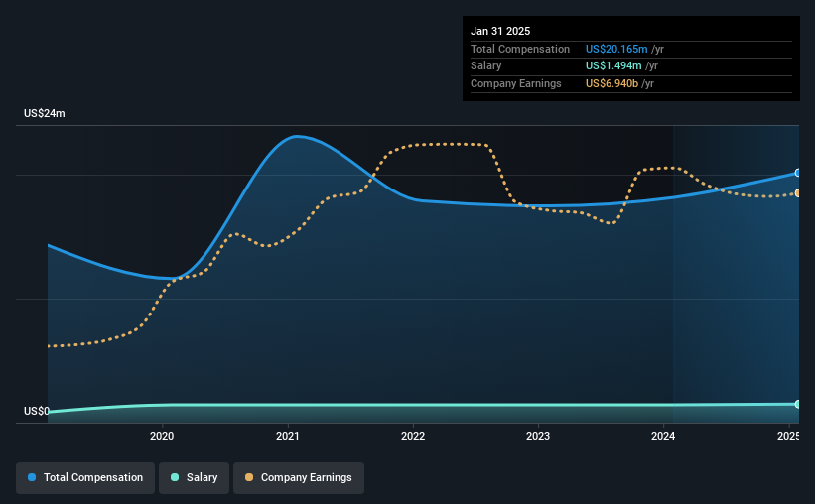Image resolution: width=815 pixels, height=504 pixels.
Task: Click the orange Company Earnings legend dot
Action: [249, 477]
